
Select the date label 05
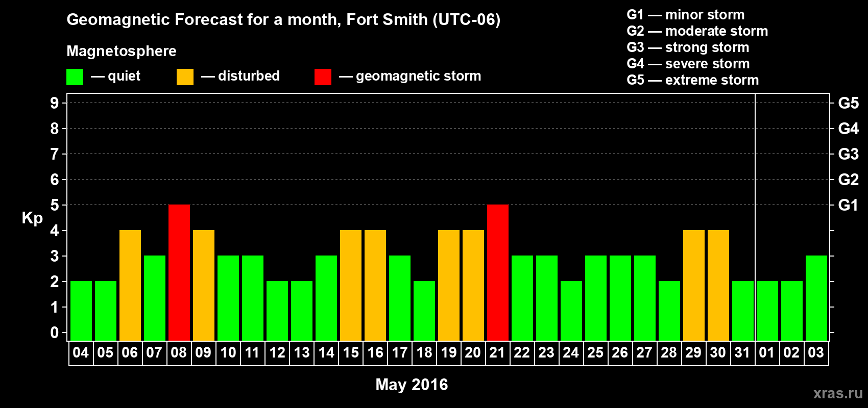(x=105, y=353)
